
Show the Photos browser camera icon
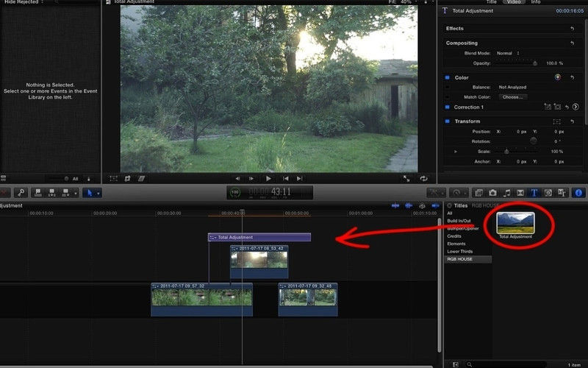492,193
